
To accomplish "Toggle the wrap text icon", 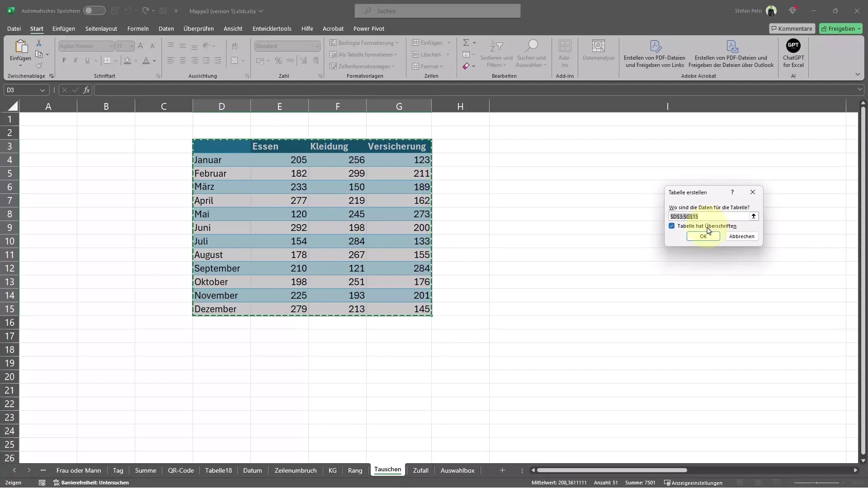I will click(235, 46).
